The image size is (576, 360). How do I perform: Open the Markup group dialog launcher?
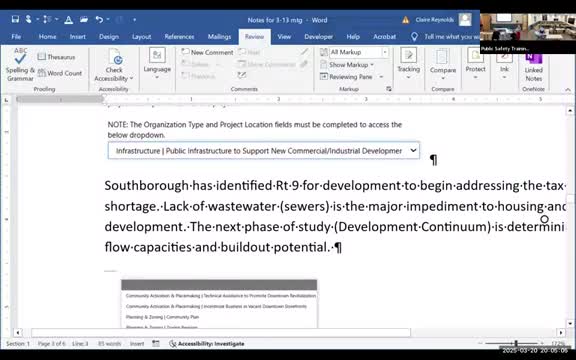pyautogui.click(x=389, y=89)
